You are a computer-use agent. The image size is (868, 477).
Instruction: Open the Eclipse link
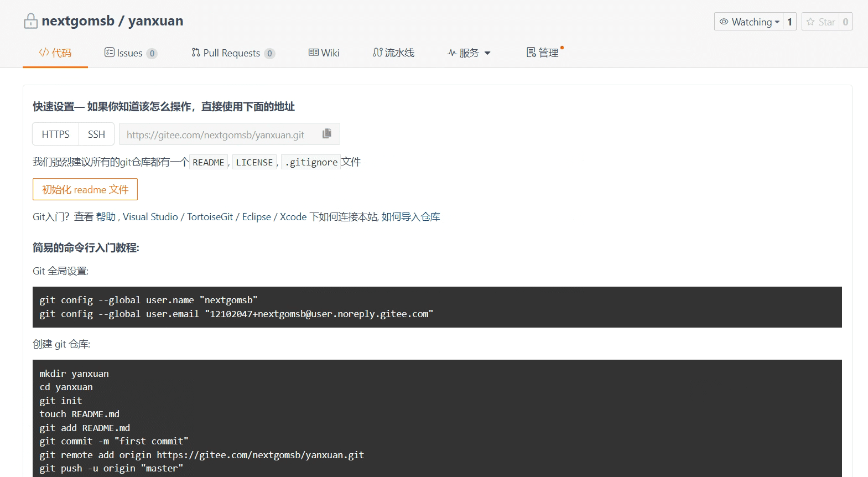pos(256,217)
